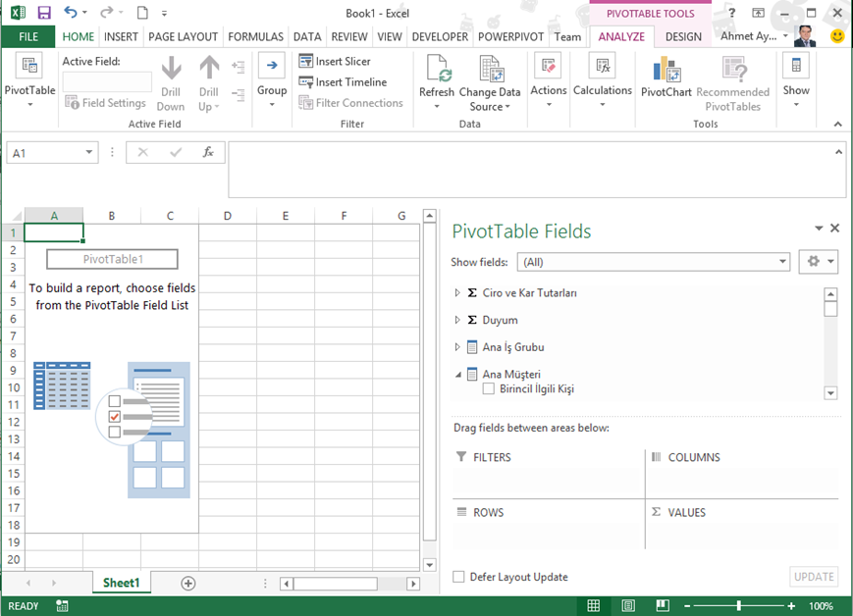Expand the Duyum measure group

click(x=457, y=320)
